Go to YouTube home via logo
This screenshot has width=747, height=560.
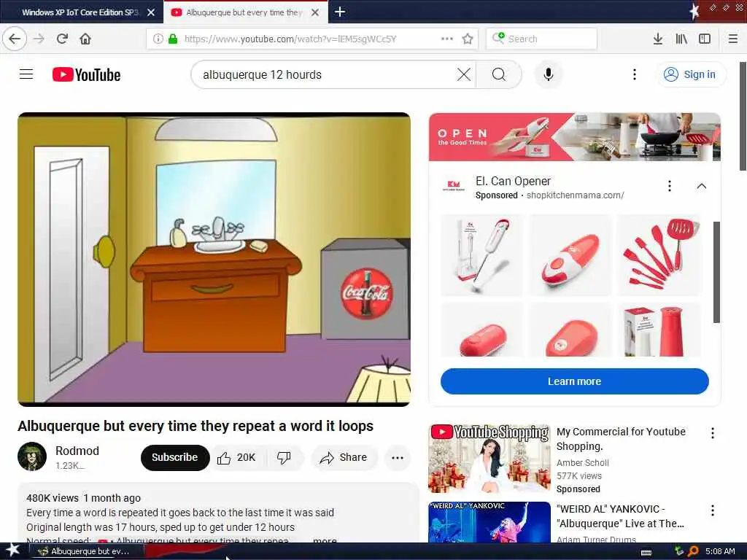coord(86,75)
